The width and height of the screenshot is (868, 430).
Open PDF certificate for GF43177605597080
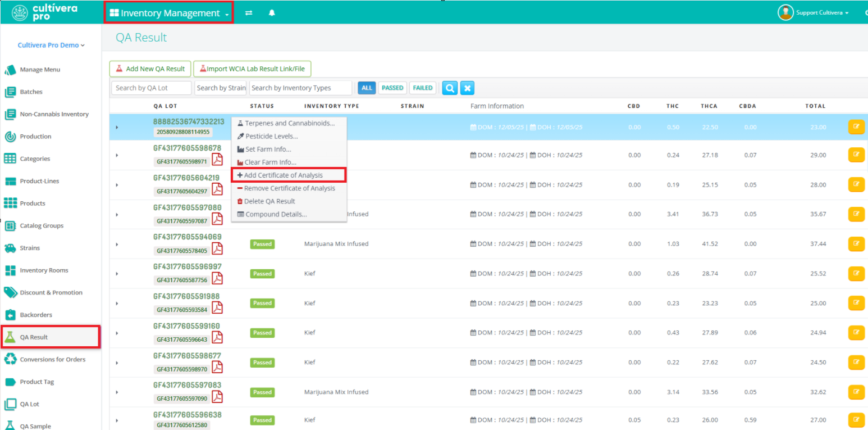coord(217,219)
